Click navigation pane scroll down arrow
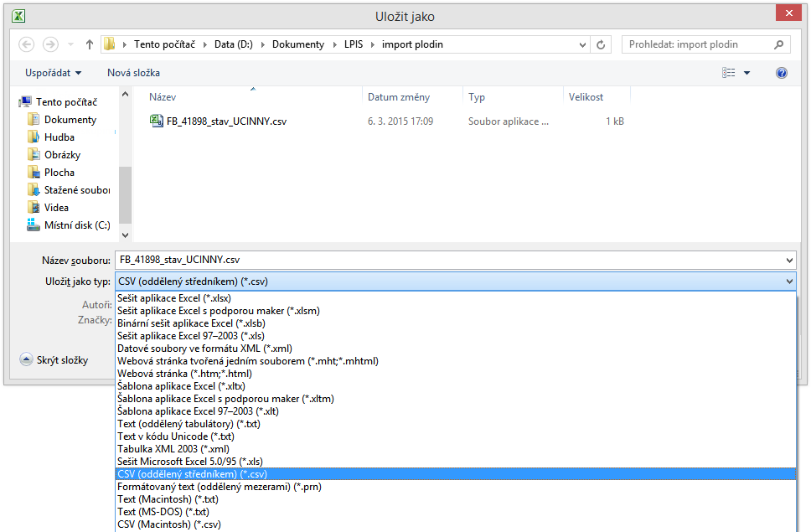 [125, 235]
